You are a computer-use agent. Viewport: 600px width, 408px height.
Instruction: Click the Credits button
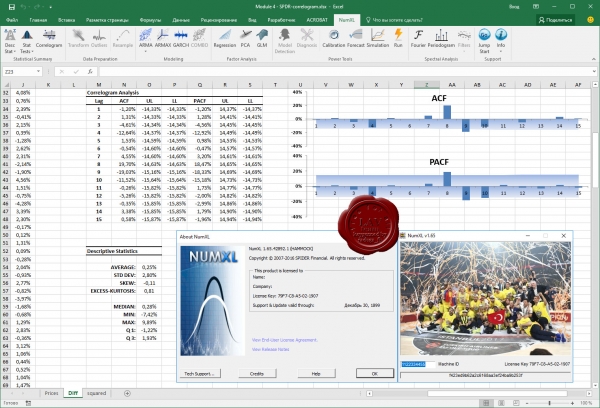257,374
